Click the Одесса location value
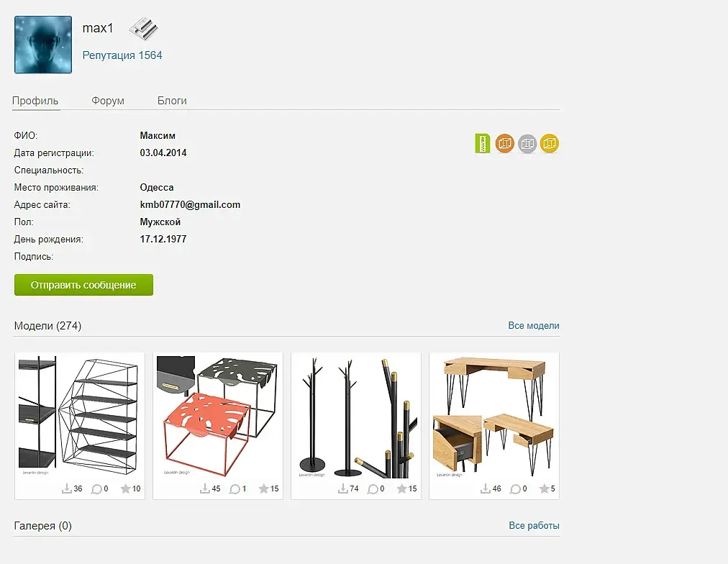This screenshot has height=564, width=728. [x=157, y=188]
